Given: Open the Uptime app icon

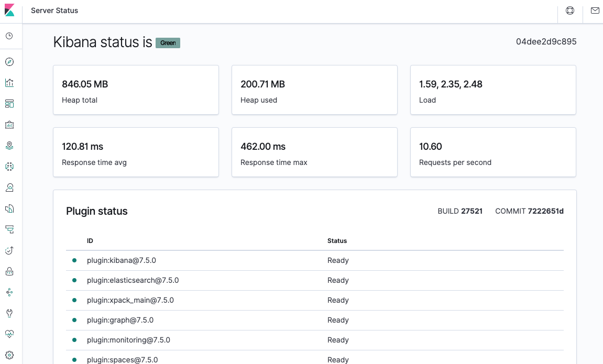Looking at the screenshot, I should (x=9, y=250).
